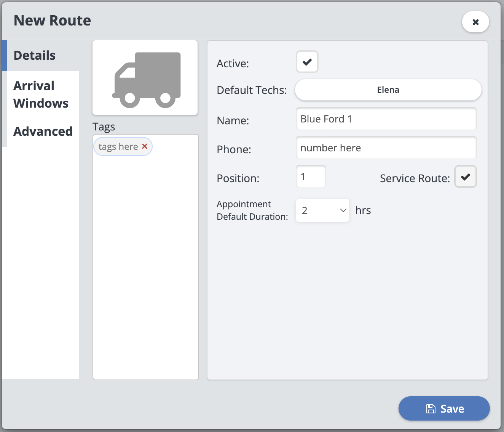This screenshot has width=504, height=432.
Task: Select the "tags here" tag chip text
Action: [x=118, y=147]
